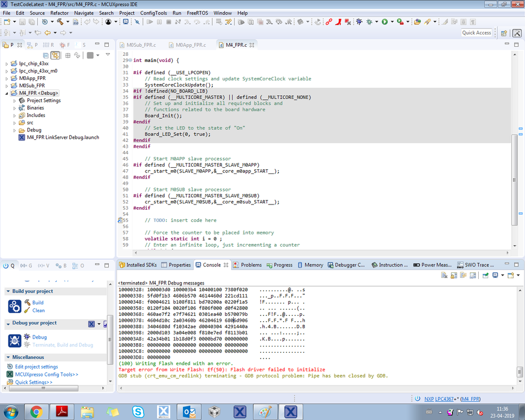
Task: Click Edit project settings link
Action: click(36, 366)
